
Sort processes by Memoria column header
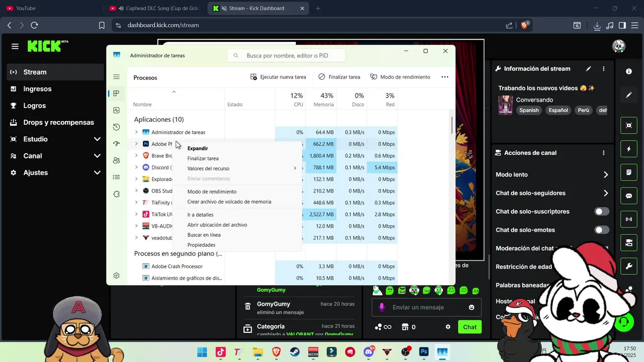(321, 100)
